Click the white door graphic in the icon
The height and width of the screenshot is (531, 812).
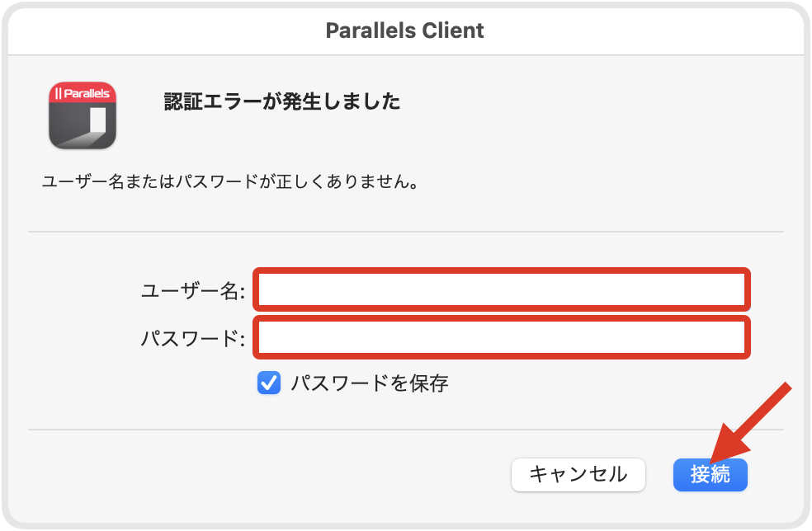pos(98,120)
